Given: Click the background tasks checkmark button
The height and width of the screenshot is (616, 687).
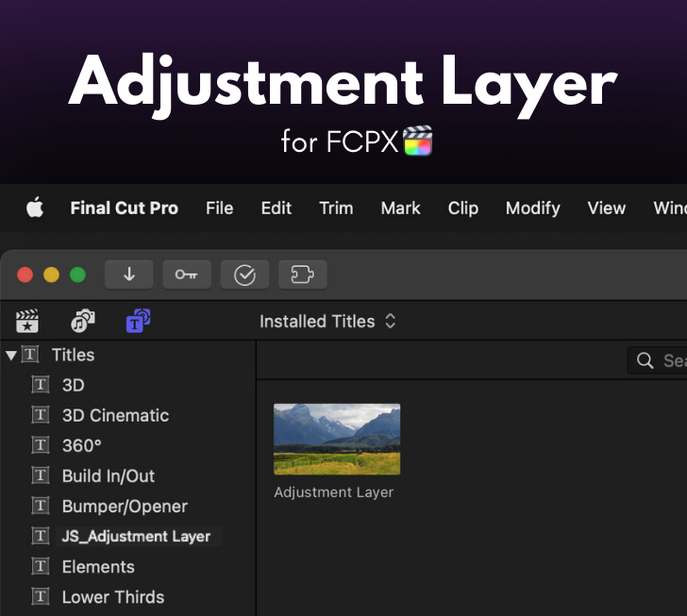Looking at the screenshot, I should 244,275.
